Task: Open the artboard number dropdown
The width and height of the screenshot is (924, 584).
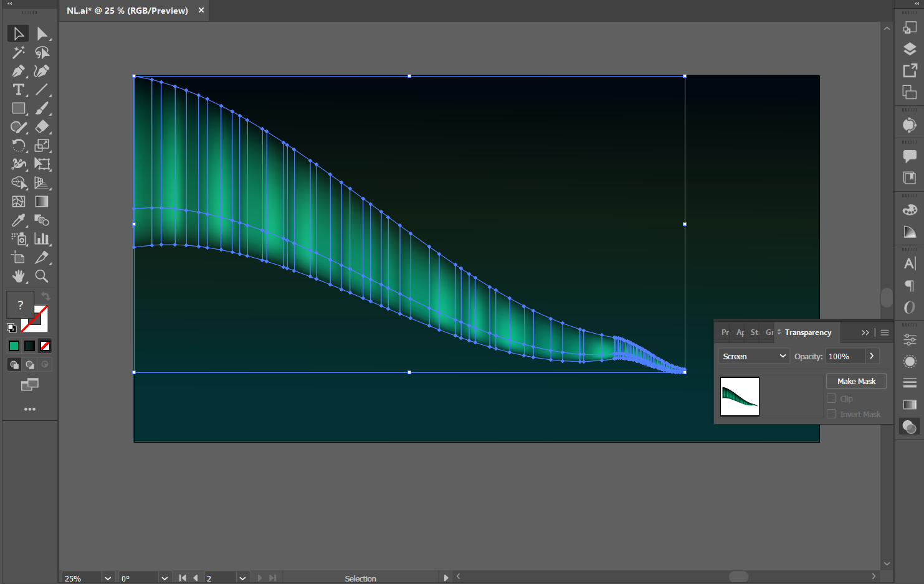Action: [242, 578]
